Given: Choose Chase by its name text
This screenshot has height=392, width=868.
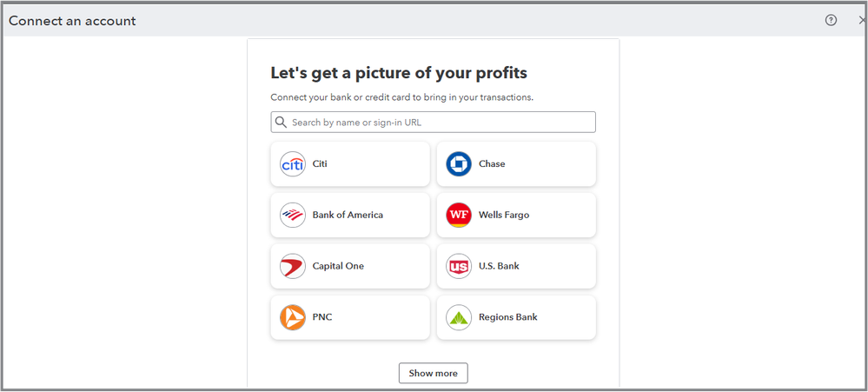Looking at the screenshot, I should (492, 164).
